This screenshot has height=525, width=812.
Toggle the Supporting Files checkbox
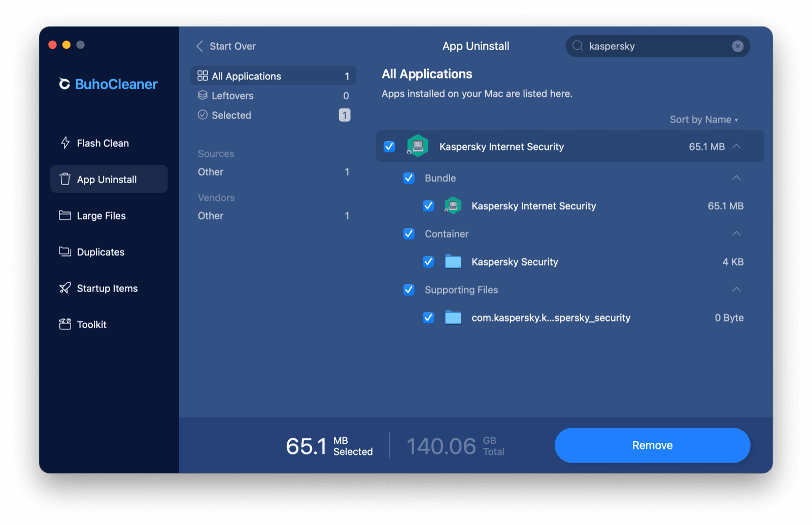[x=409, y=290]
